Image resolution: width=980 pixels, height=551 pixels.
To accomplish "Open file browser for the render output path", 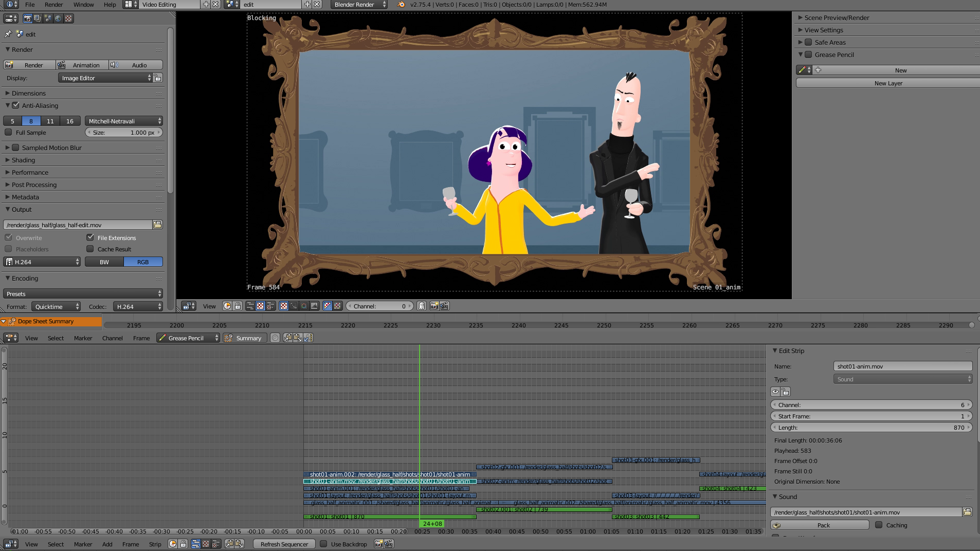I will (x=157, y=225).
